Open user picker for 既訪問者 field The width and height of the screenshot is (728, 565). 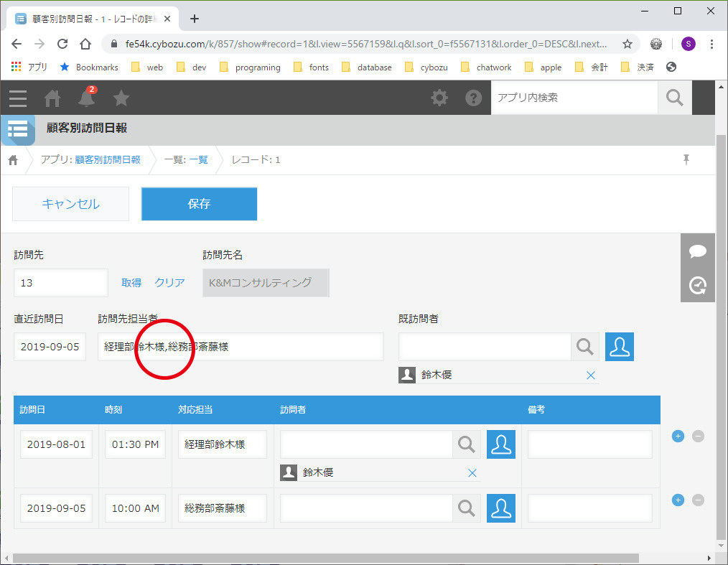click(x=620, y=347)
